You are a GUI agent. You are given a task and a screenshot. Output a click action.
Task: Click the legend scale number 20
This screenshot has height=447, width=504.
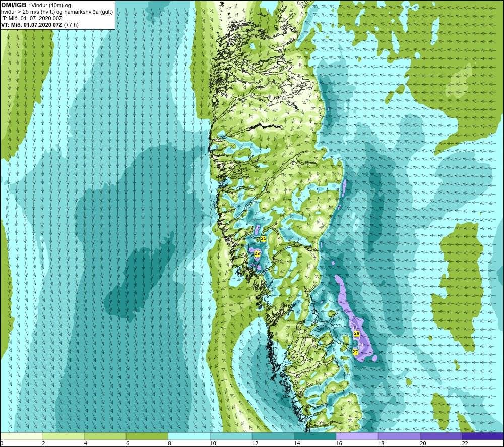pos(423,443)
